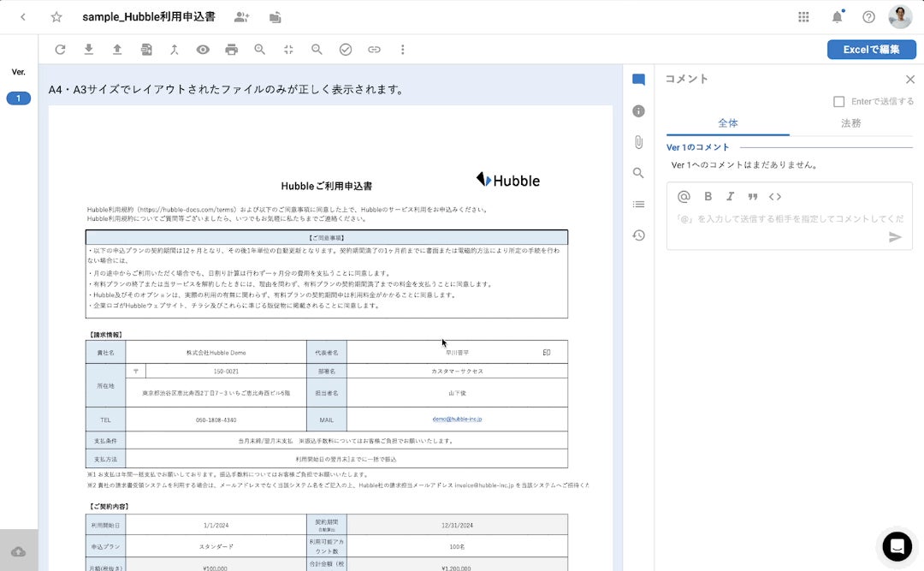Toggle bold formatting in comment editor
This screenshot has height=571, width=924.
click(x=708, y=196)
